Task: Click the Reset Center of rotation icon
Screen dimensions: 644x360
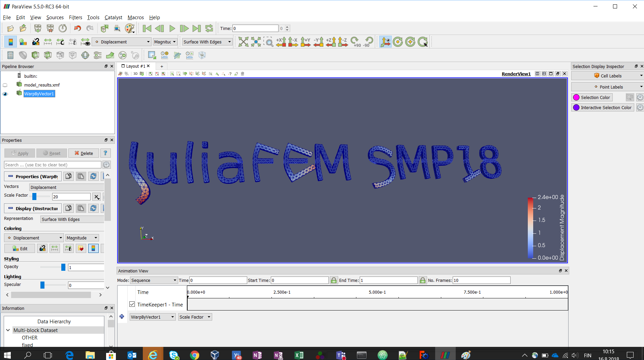Action: (x=410, y=42)
